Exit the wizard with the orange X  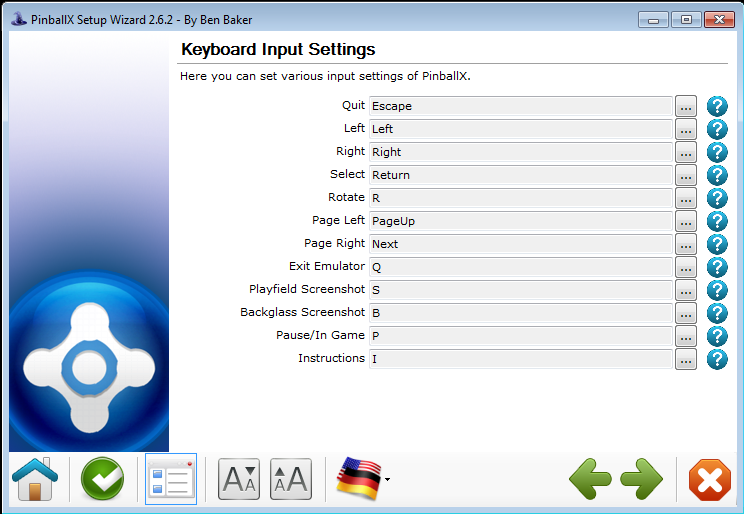coord(710,479)
